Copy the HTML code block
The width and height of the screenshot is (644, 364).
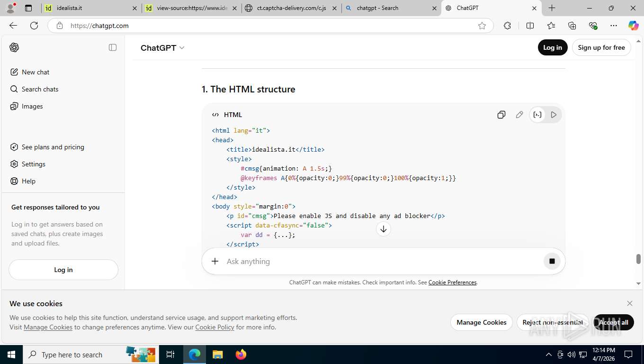[x=501, y=115]
